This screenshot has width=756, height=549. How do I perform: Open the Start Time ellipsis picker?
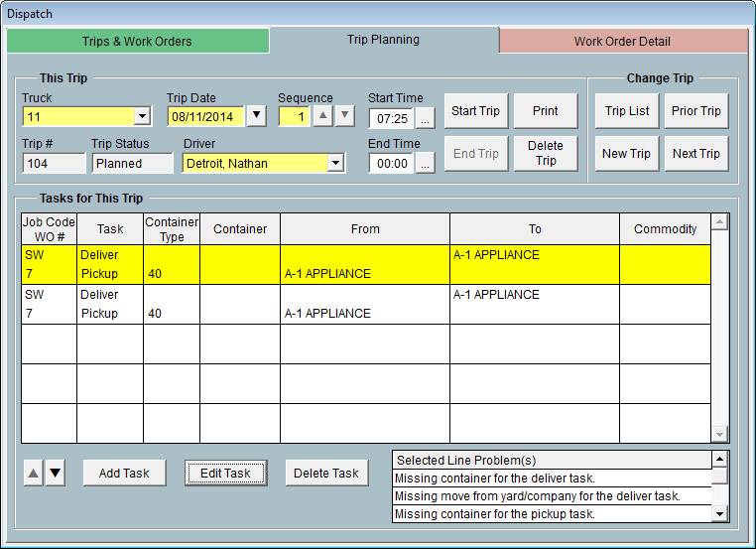click(x=425, y=118)
